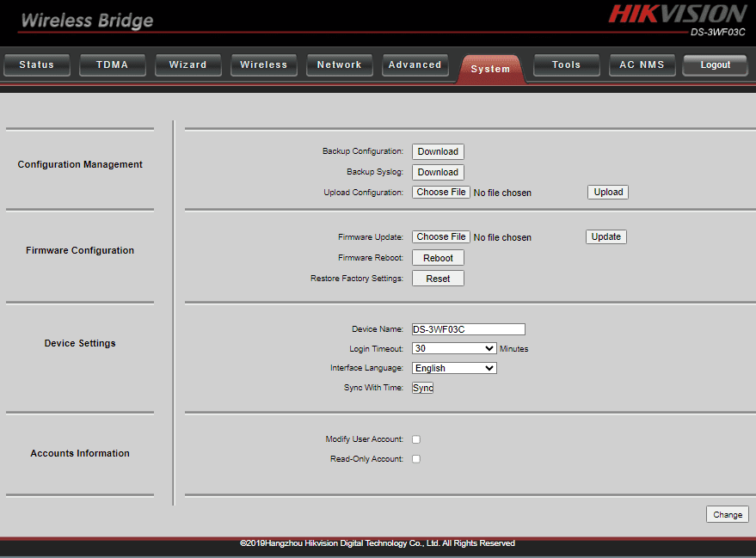Screen dimensions: 756x558
Task: Choose file for Firmware Update
Action: pyautogui.click(x=441, y=237)
